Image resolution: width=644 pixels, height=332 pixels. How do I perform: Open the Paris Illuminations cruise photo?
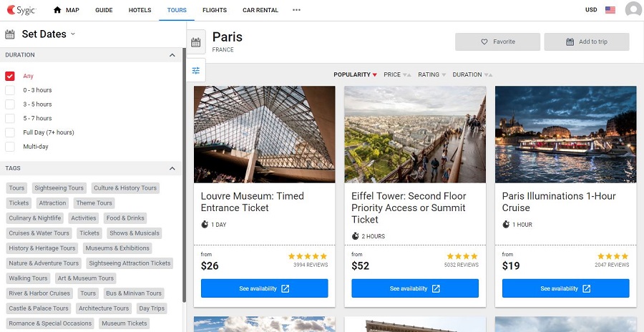(x=565, y=135)
